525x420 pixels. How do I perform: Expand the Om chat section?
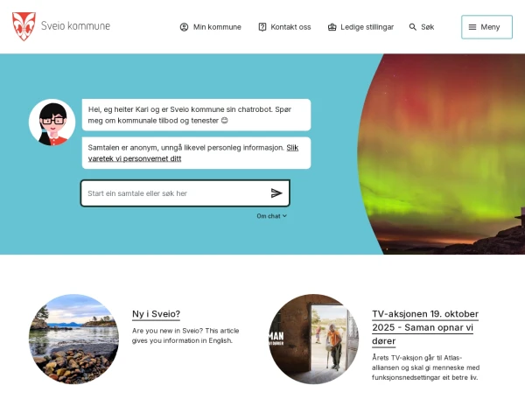point(271,216)
